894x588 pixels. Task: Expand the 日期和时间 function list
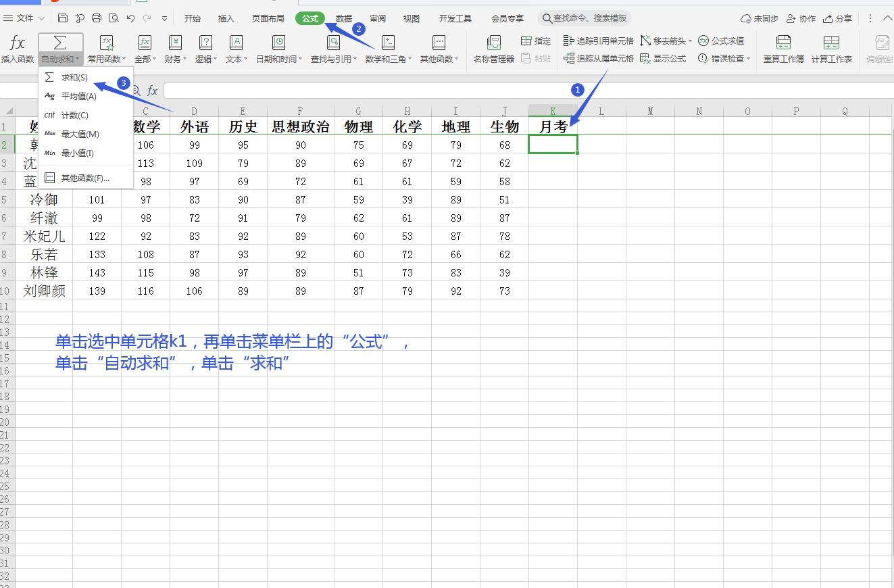pos(278,48)
